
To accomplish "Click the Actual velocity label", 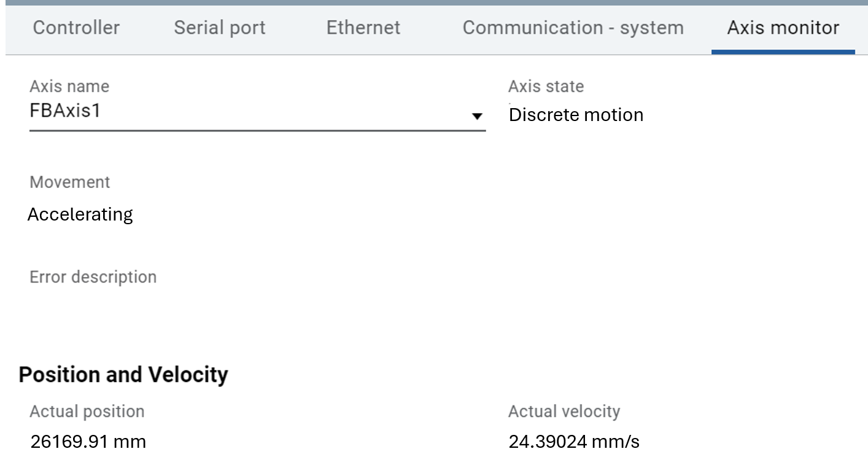I will click(x=564, y=412).
